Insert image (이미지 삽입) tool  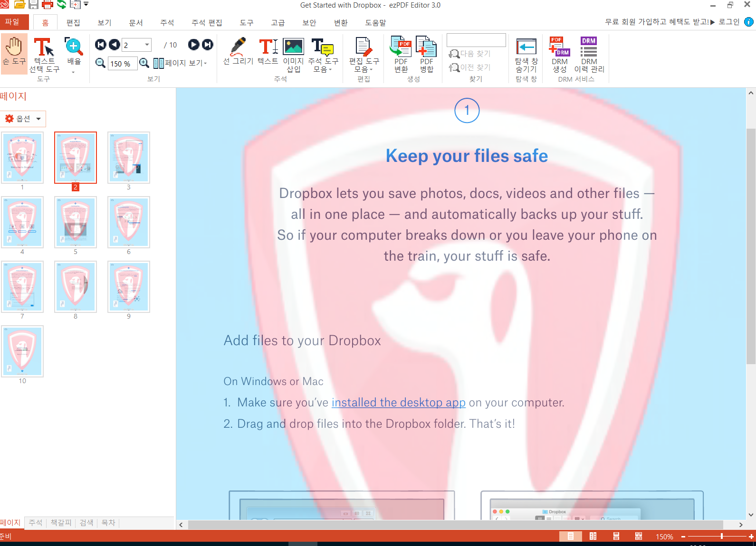293,55
